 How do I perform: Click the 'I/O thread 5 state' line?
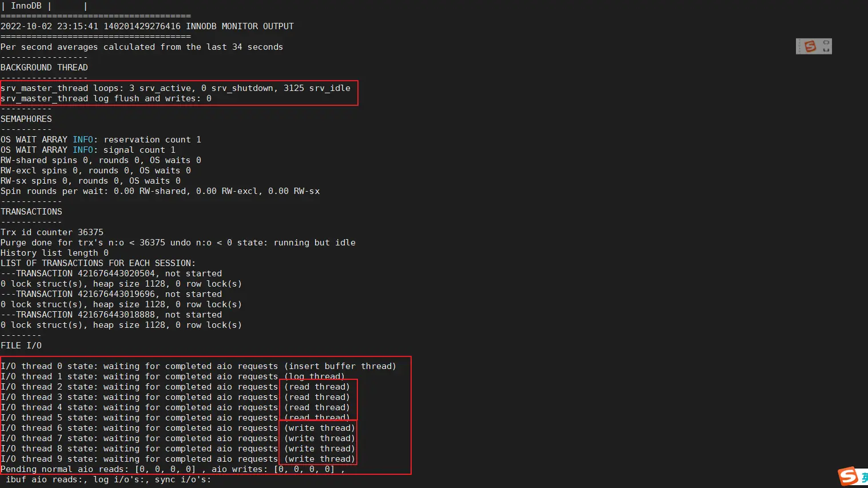tap(175, 418)
